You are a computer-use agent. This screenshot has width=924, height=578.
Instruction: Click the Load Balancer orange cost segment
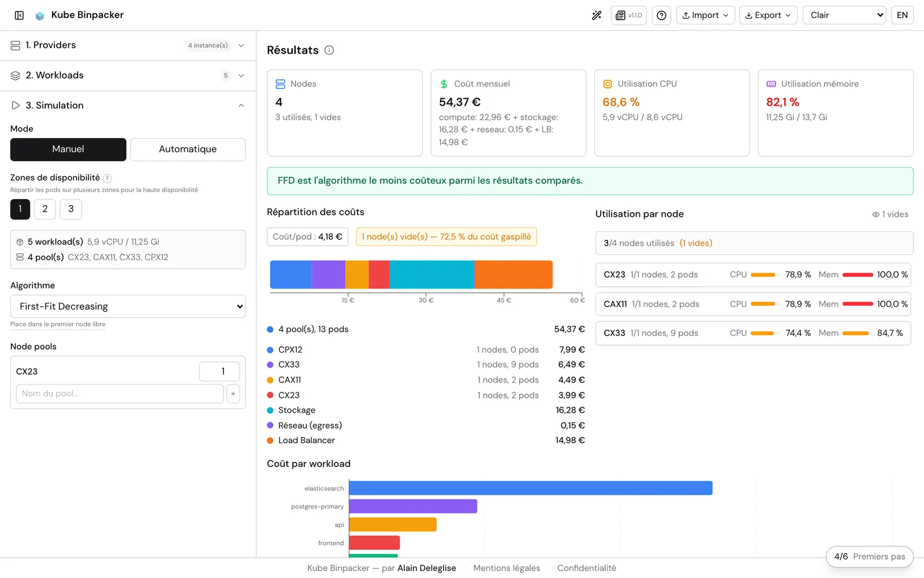[513, 275]
